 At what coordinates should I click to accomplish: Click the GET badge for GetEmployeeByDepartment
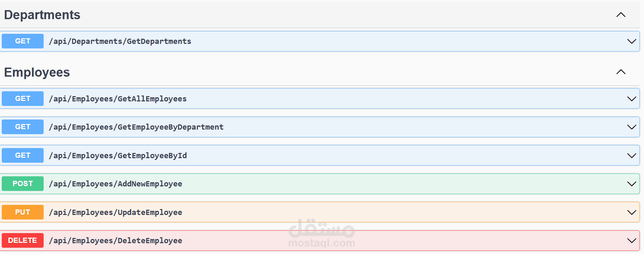coord(23,127)
